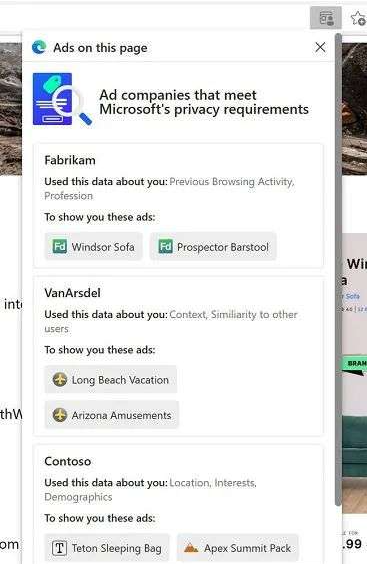Open the Windsor Sofa ad chip
Viewport: 367px width, 564px height.
pyautogui.click(x=94, y=247)
